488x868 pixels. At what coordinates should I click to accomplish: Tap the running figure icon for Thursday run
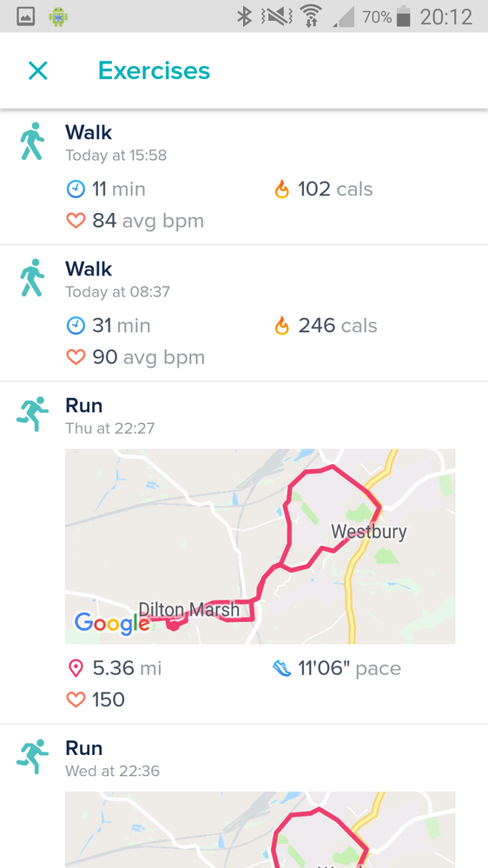32,414
